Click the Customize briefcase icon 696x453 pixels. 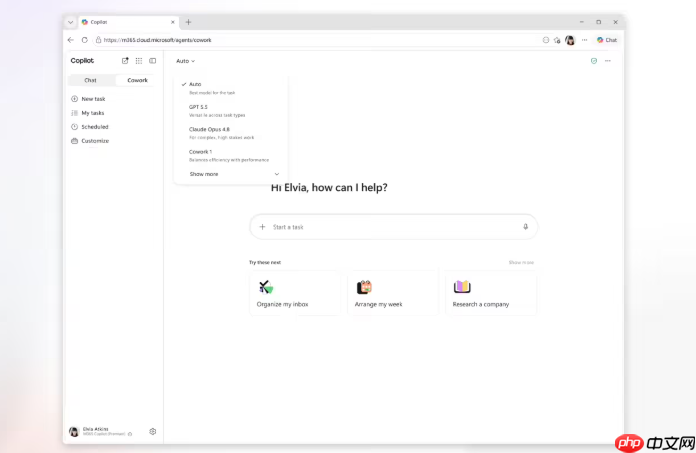(75, 141)
